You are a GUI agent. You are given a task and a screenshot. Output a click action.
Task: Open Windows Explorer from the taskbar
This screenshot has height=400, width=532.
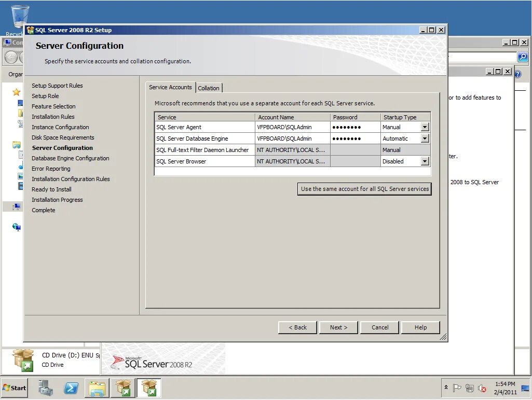[97, 388]
